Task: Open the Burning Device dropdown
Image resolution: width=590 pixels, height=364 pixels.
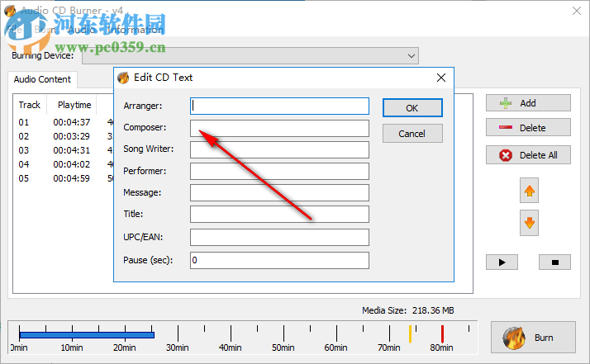Action: pos(412,56)
